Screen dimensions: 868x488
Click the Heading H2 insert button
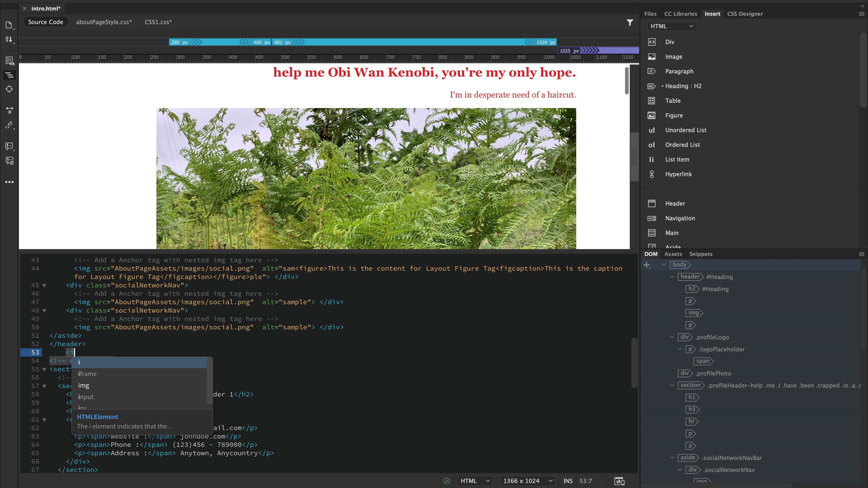click(684, 86)
